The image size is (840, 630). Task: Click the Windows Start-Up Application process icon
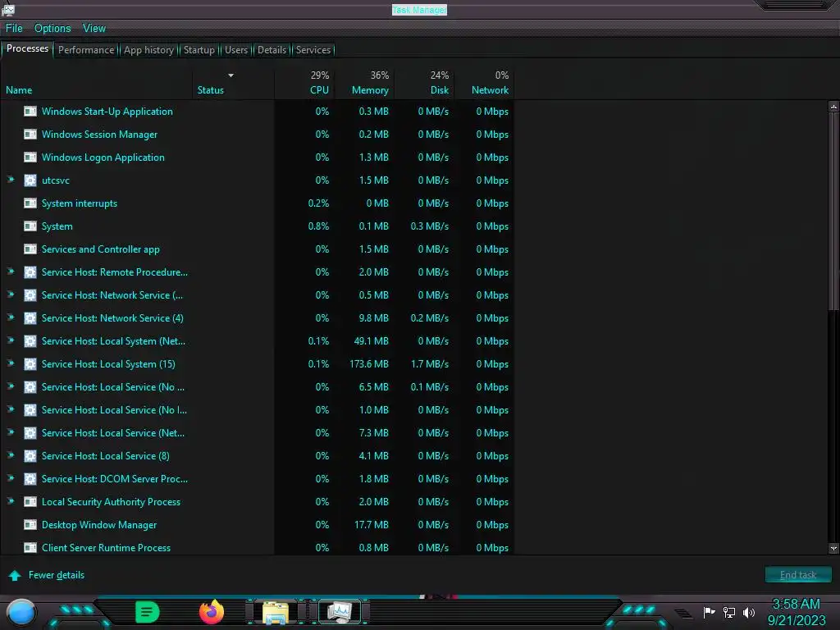(30, 112)
